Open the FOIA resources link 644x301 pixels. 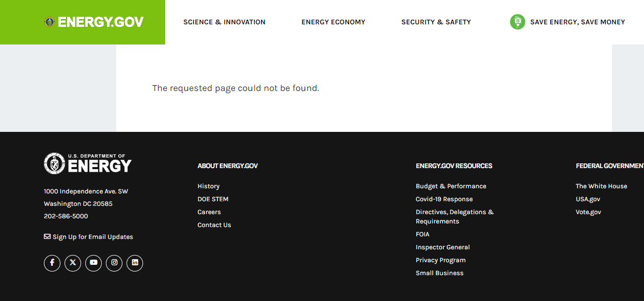[422, 234]
